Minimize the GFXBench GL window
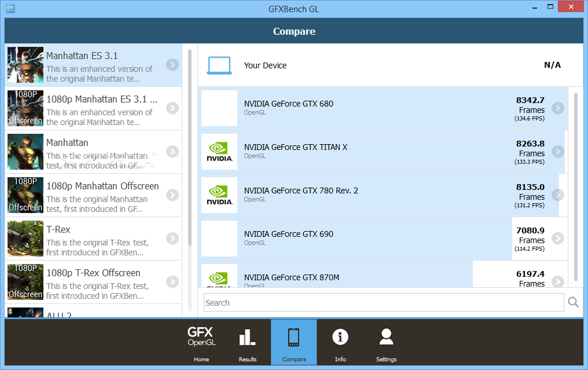Image resolution: width=588 pixels, height=370 pixels. coord(535,7)
